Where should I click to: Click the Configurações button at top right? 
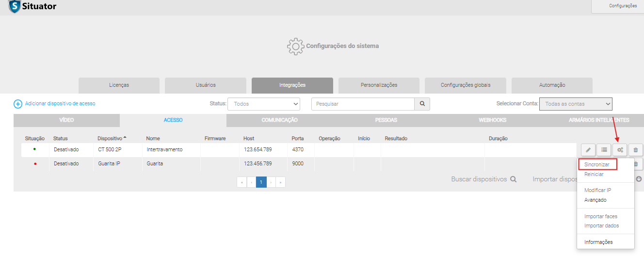coord(623,6)
